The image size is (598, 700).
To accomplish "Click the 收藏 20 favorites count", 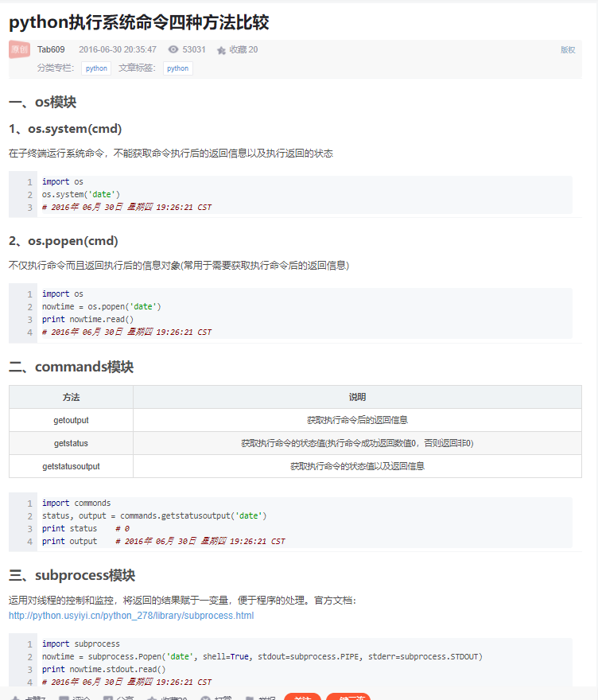I will 243,49.
